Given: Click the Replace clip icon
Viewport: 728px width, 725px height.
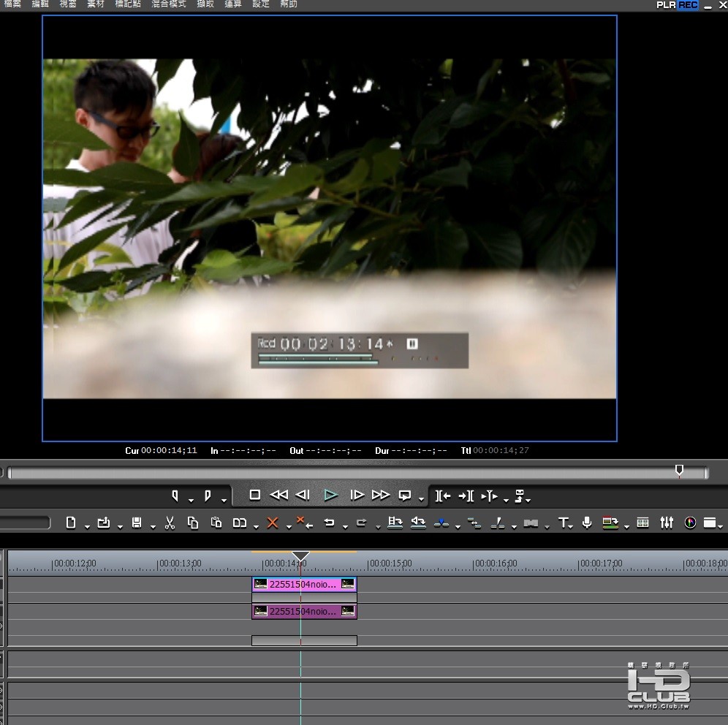Looking at the screenshot, I should pyautogui.click(x=240, y=523).
